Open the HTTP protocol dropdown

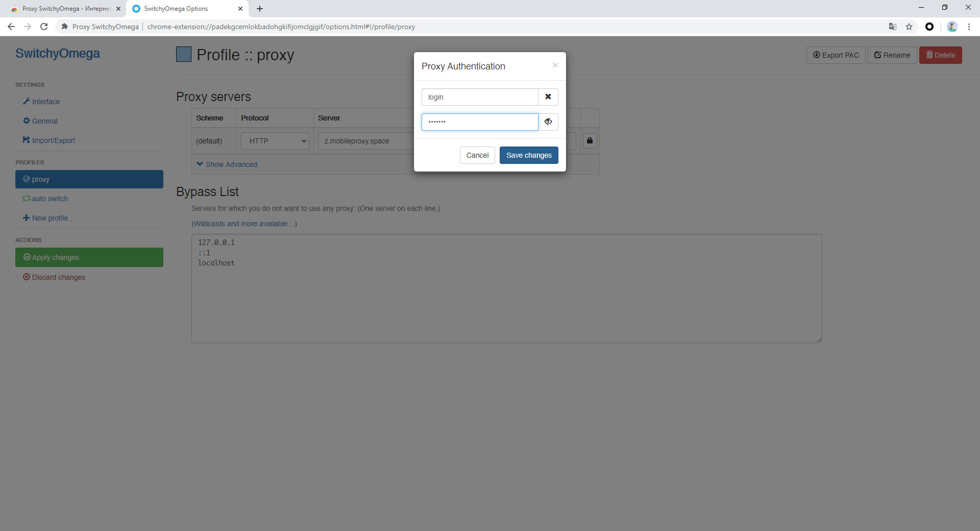pyautogui.click(x=274, y=141)
